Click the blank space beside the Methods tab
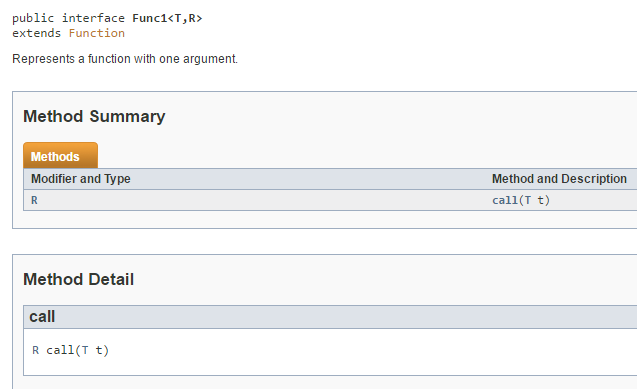This screenshot has width=637, height=389. 366,156
